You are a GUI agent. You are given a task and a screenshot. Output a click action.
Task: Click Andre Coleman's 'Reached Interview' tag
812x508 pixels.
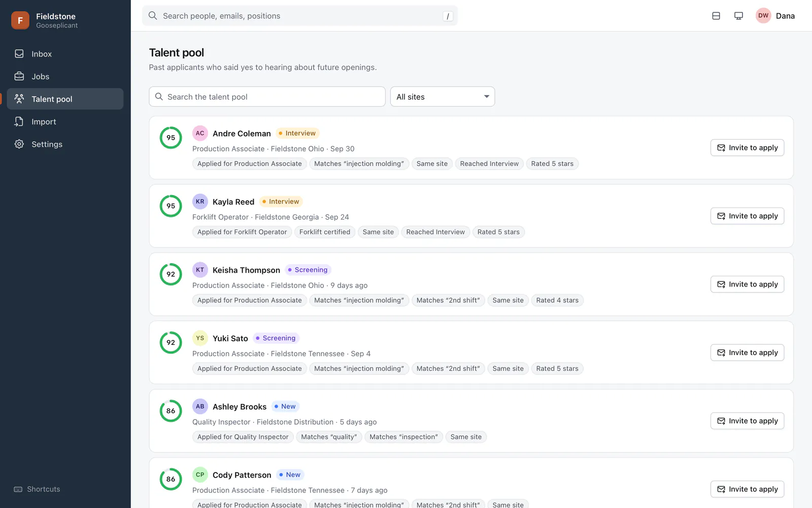click(489, 164)
